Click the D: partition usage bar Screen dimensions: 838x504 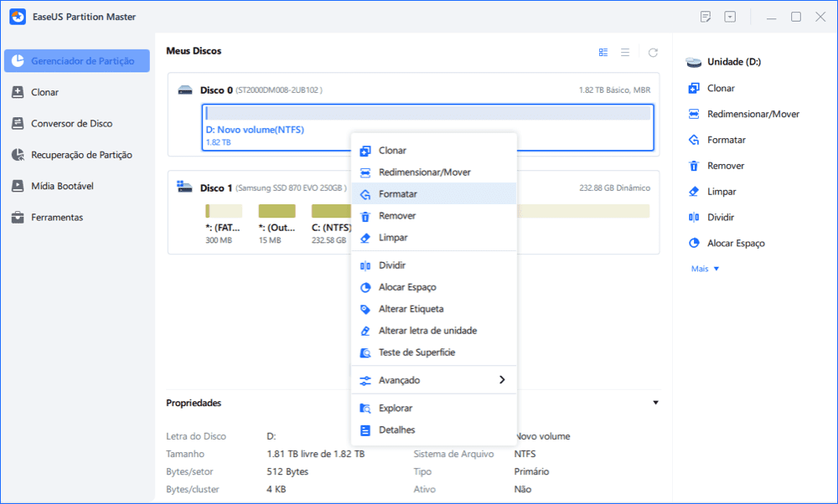[427, 113]
